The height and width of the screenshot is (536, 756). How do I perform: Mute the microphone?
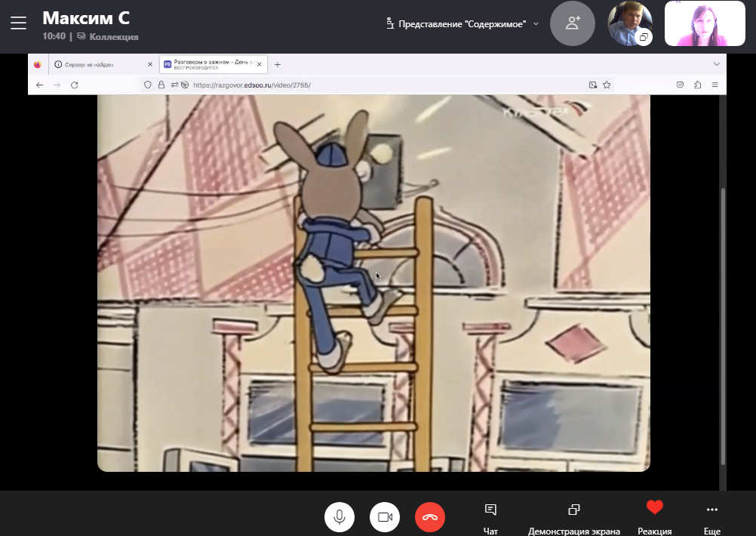click(x=340, y=516)
